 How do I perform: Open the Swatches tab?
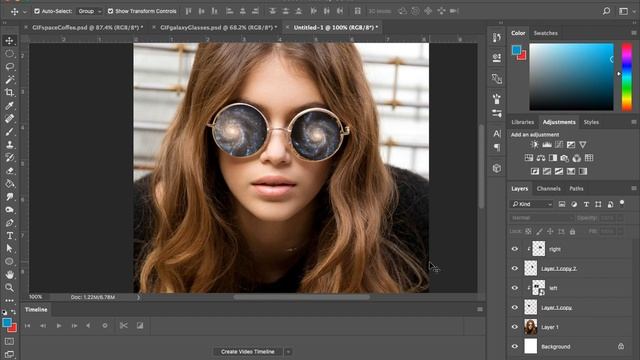pyautogui.click(x=546, y=33)
